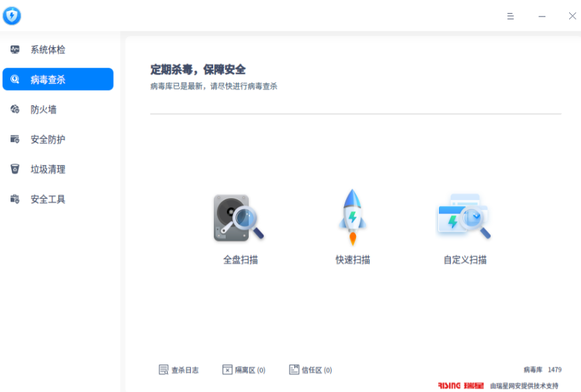Viewport: 581px width, 392px height.
Task: Click the 防火墙 globe icon
Action: click(x=15, y=109)
